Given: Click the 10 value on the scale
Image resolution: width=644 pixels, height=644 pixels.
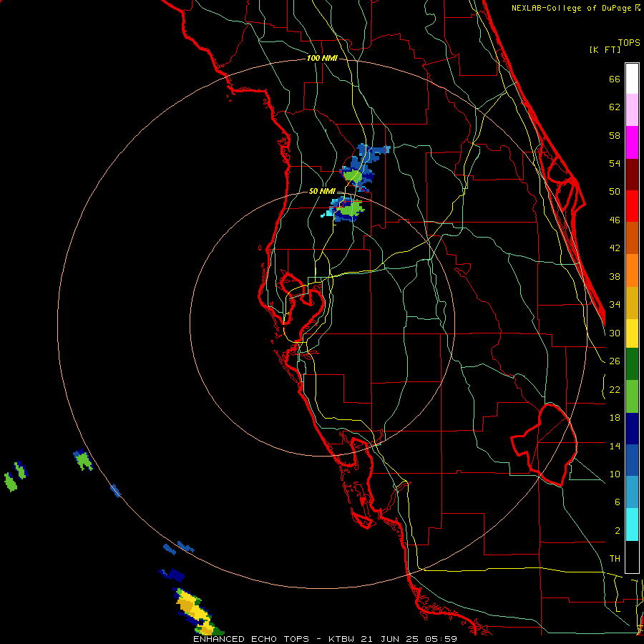Looking at the screenshot, I should coord(615,474).
